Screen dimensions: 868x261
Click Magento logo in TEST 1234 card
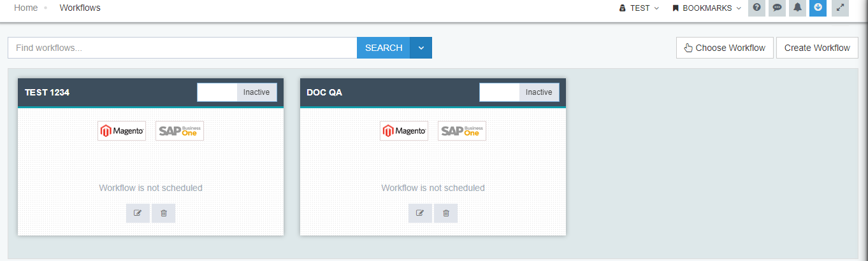pyautogui.click(x=122, y=131)
